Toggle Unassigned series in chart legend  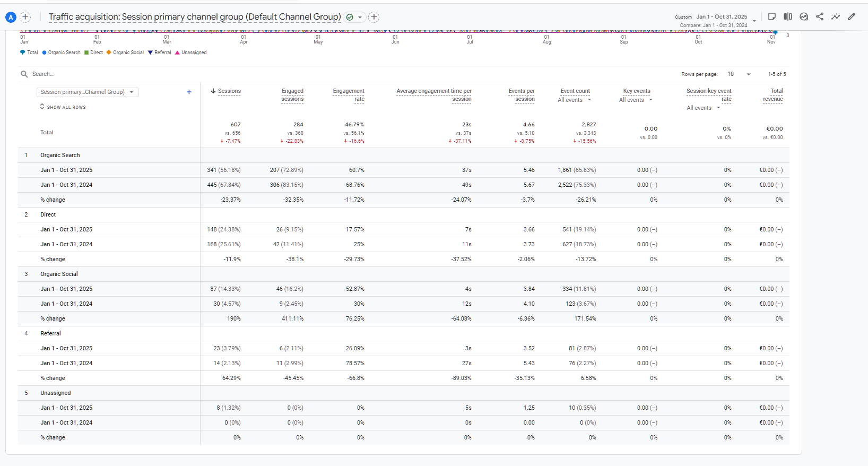coord(191,53)
